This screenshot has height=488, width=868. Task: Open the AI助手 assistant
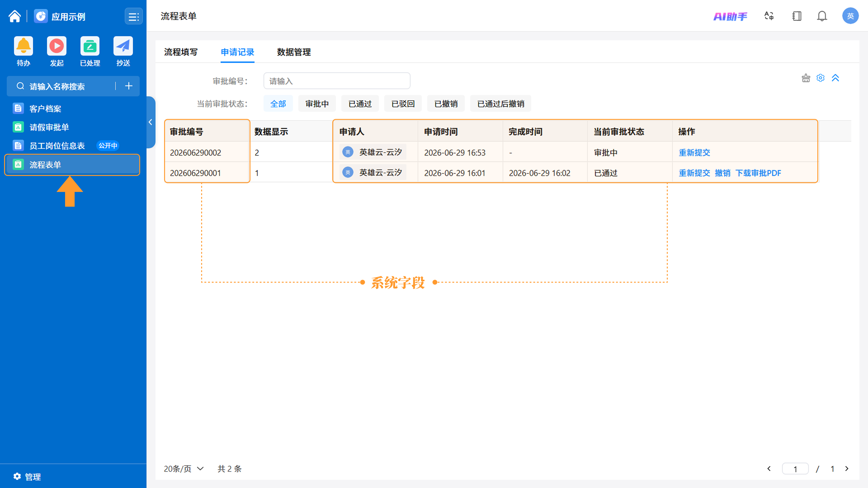(730, 16)
